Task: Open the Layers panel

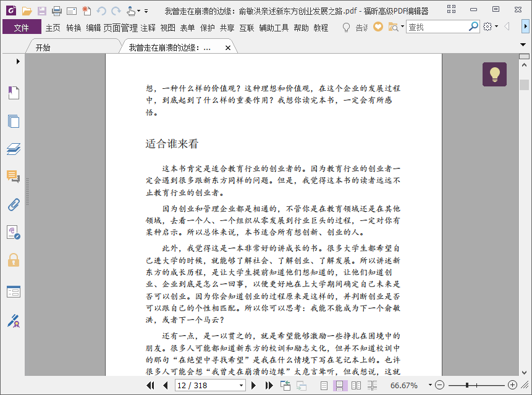Action: pos(14,149)
